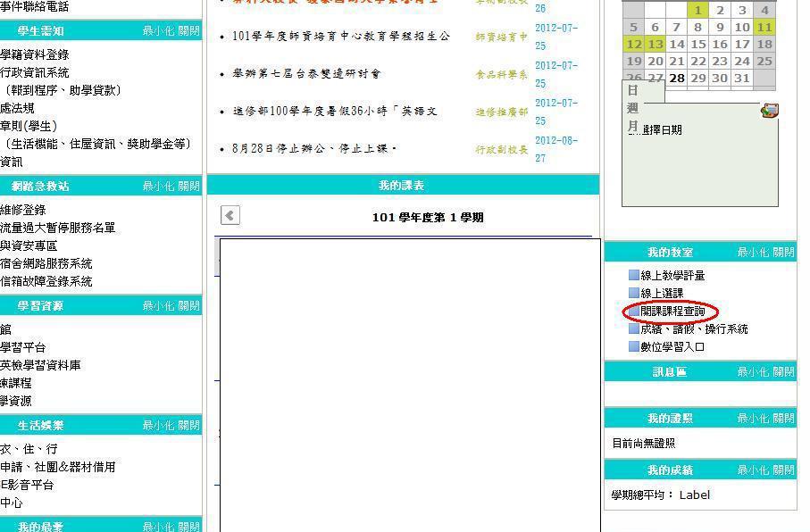Open the 章則(學生) link
Screen dimensions: 810x532
click(29, 126)
